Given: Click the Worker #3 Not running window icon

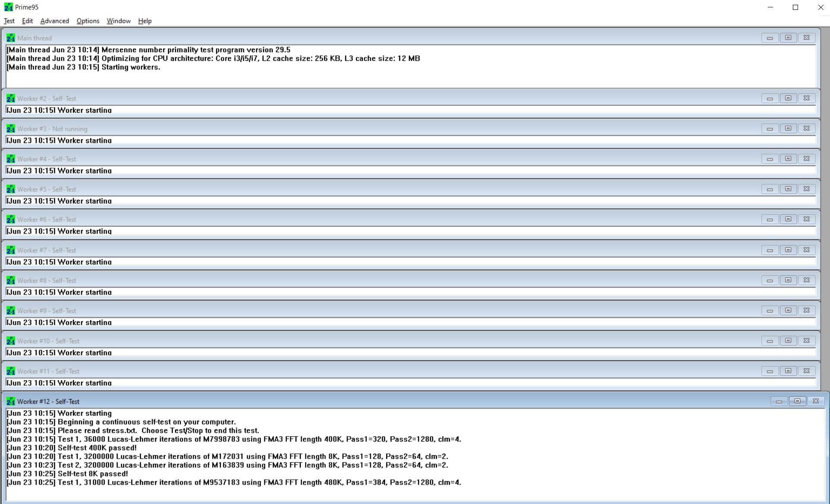Looking at the screenshot, I should (x=10, y=129).
